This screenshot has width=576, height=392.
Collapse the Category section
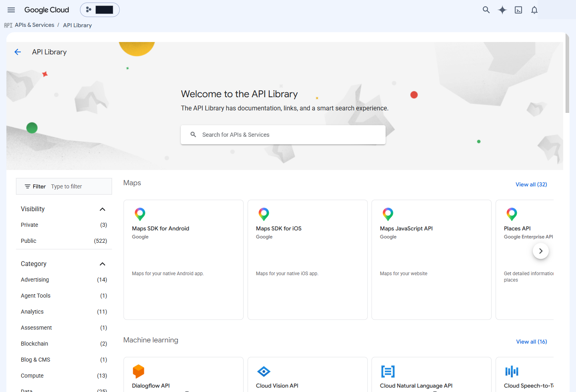coord(102,264)
